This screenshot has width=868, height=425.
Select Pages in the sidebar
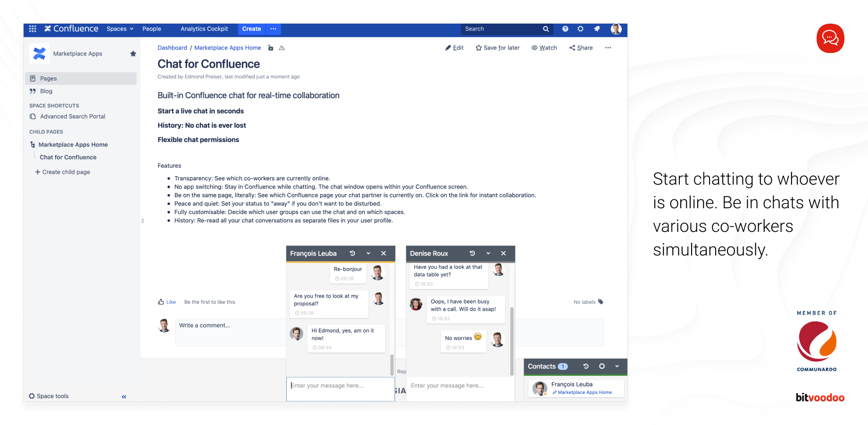(x=81, y=78)
